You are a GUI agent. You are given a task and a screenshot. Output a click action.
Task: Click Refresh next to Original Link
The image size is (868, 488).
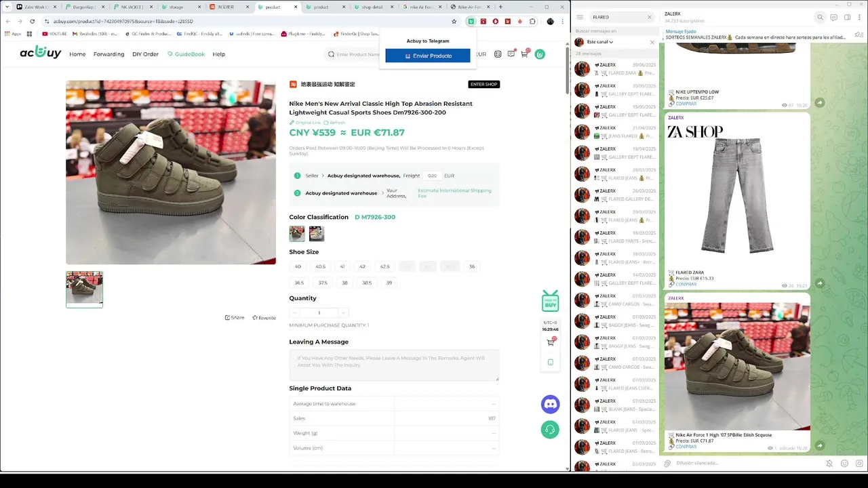click(x=334, y=123)
